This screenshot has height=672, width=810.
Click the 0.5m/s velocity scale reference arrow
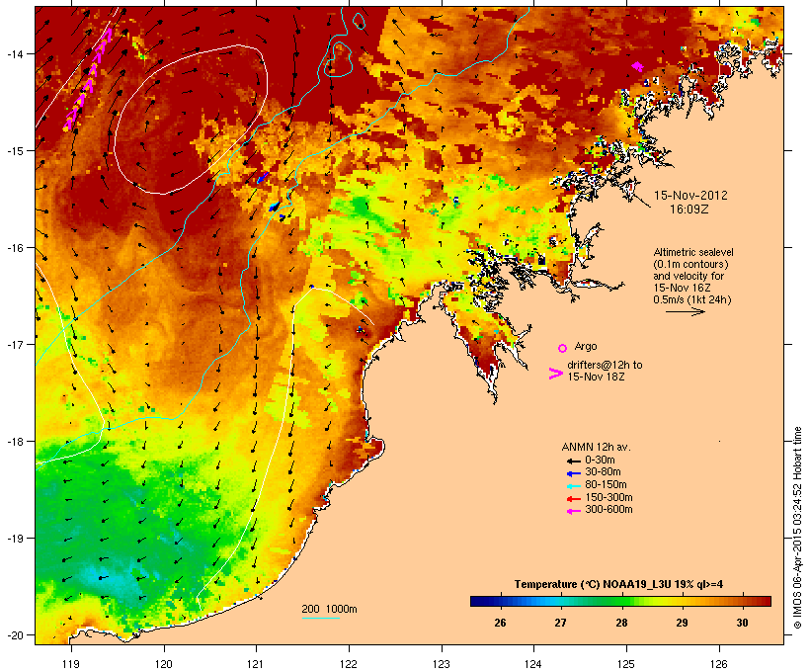[686, 311]
